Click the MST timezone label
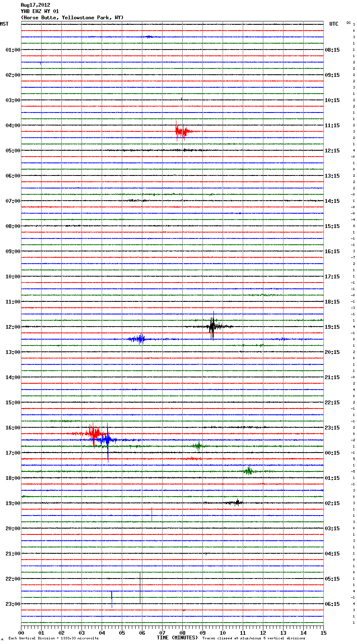The width and height of the screenshot is (357, 644). tap(4, 24)
